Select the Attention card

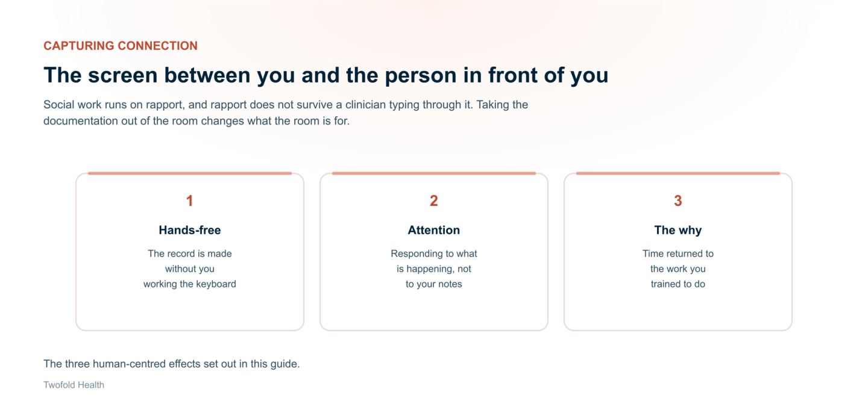tap(434, 252)
